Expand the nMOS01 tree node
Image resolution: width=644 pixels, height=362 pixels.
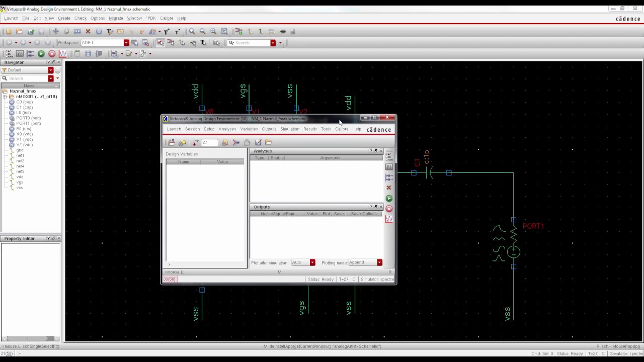[5, 97]
